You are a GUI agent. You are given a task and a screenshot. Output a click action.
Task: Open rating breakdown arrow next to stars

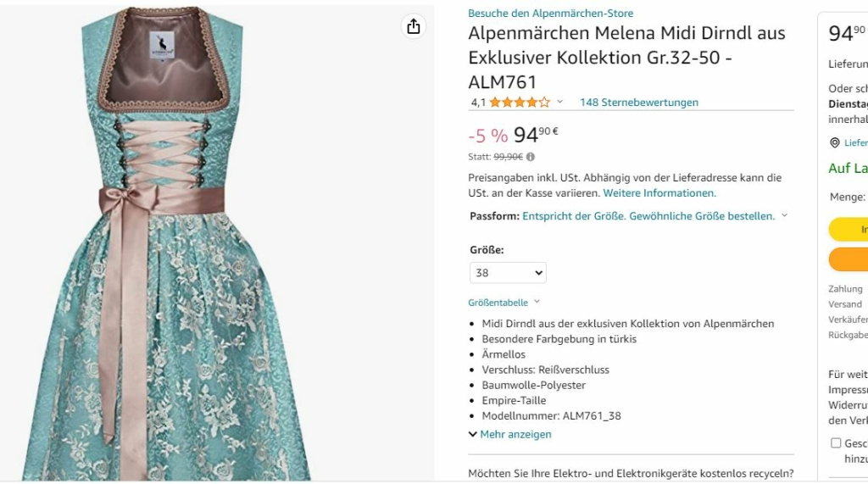[x=559, y=103]
